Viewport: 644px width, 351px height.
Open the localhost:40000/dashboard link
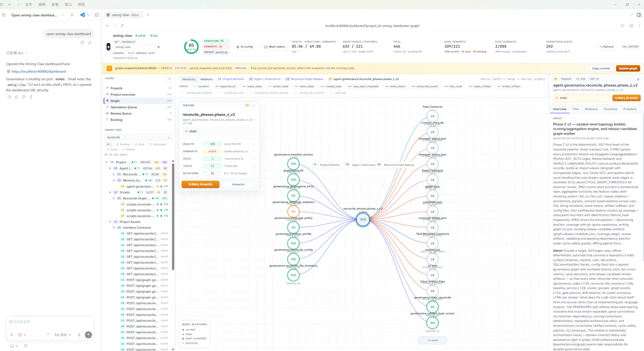pos(39,71)
